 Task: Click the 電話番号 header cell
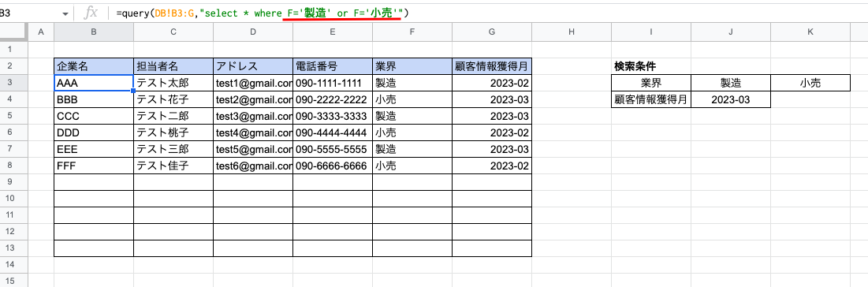(x=333, y=66)
